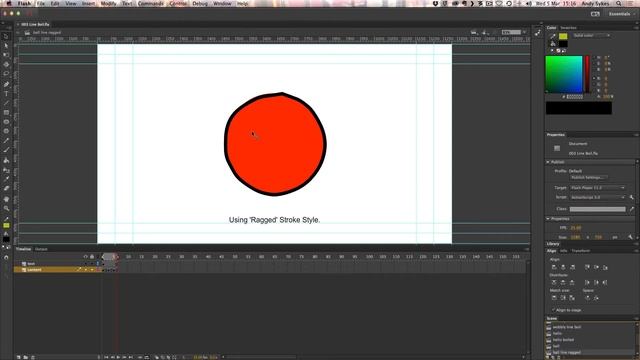Image resolution: width=640 pixels, height=360 pixels.
Task: Click in the hex color input field
Action: pos(575,97)
